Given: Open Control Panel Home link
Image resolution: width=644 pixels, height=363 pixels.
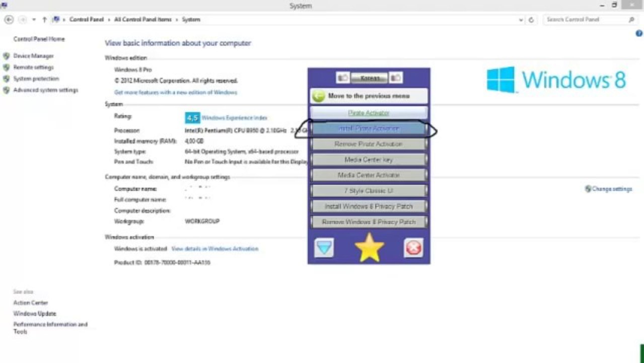Looking at the screenshot, I should (x=39, y=39).
